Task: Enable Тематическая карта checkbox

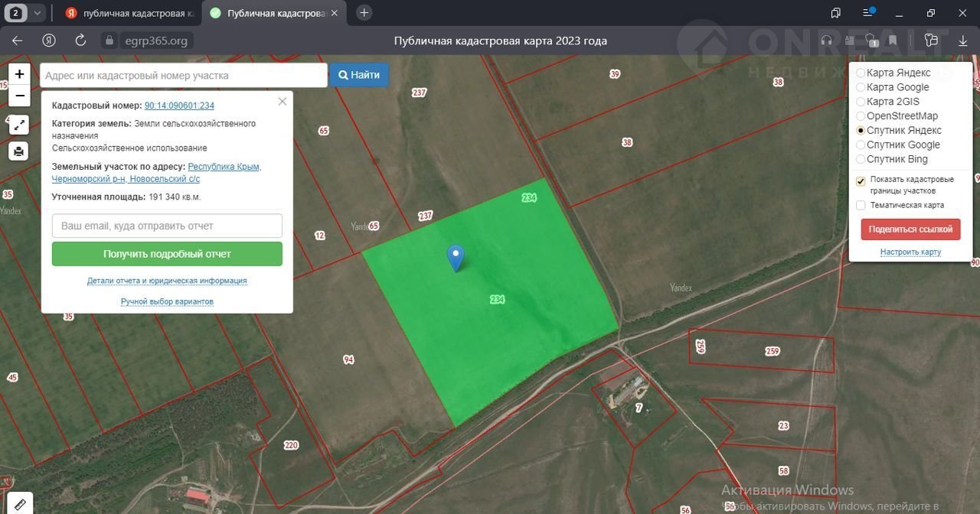Action: pyautogui.click(x=861, y=205)
